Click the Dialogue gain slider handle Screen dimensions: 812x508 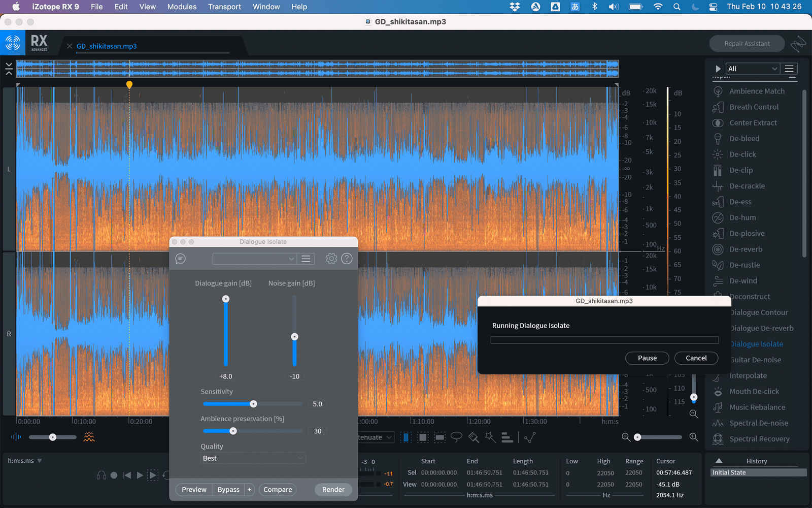226,299
